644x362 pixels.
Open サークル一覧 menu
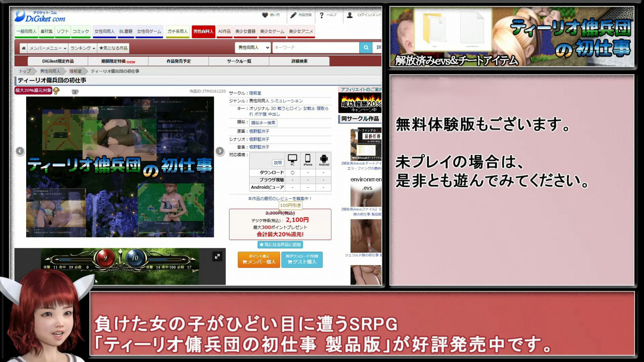tap(239, 61)
